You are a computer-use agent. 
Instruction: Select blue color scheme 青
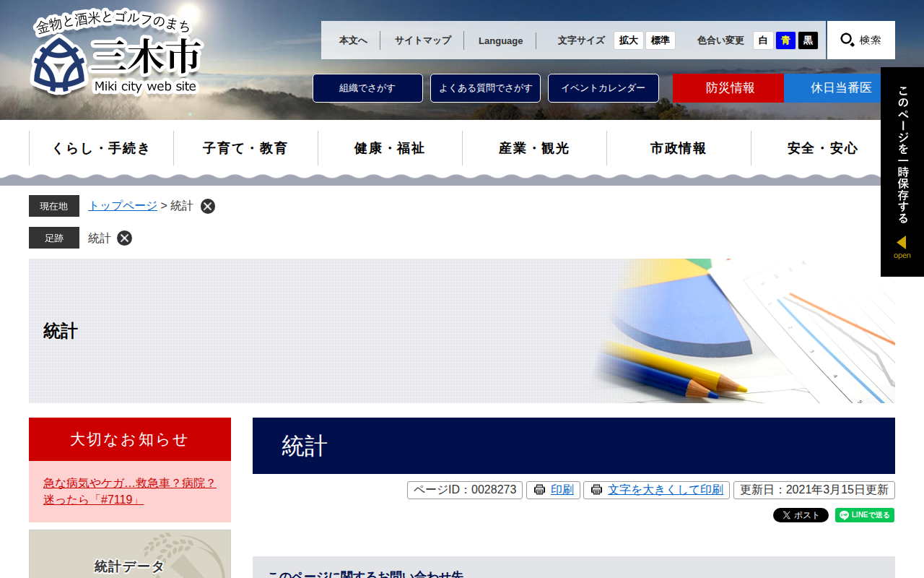point(785,40)
